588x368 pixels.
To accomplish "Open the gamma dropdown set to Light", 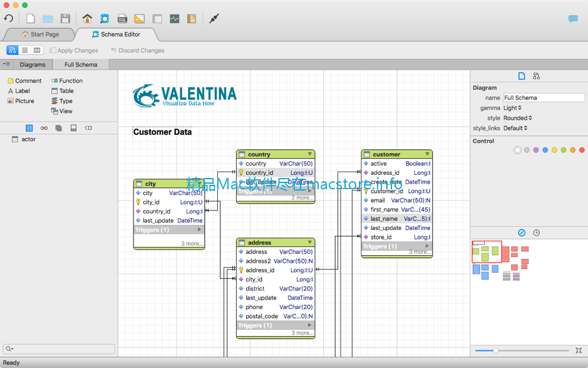I will 511,108.
